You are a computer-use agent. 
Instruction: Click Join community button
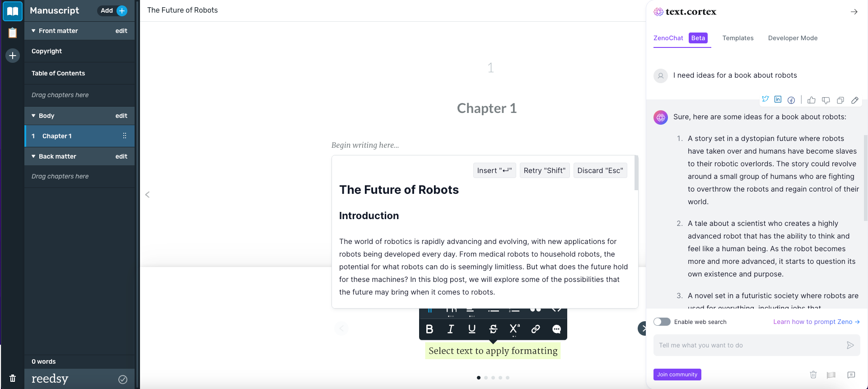677,375
